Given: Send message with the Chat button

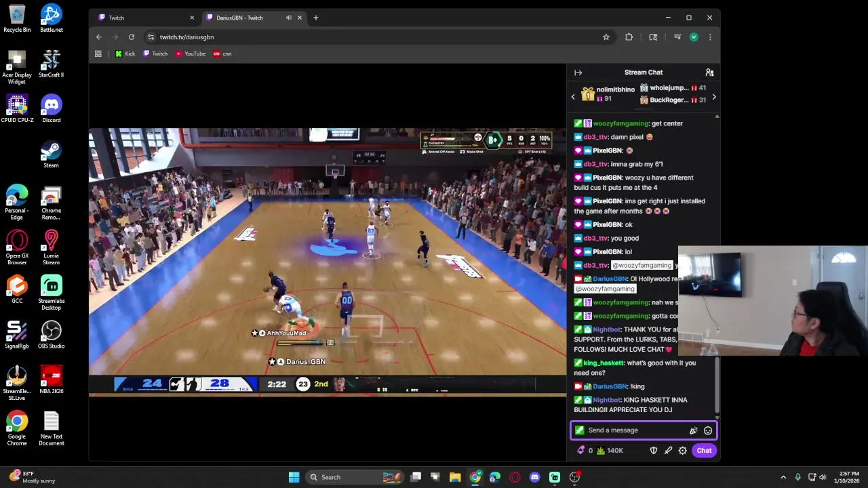Looking at the screenshot, I should pyautogui.click(x=704, y=450).
